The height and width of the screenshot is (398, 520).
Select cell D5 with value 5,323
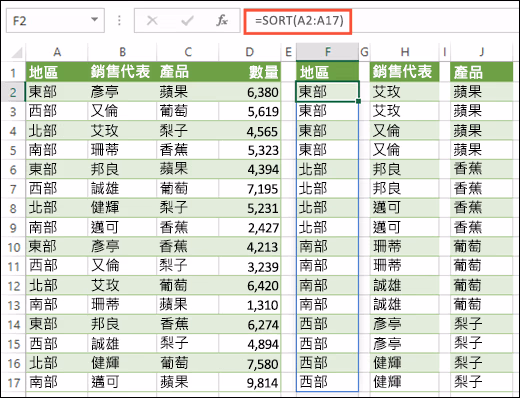250,150
